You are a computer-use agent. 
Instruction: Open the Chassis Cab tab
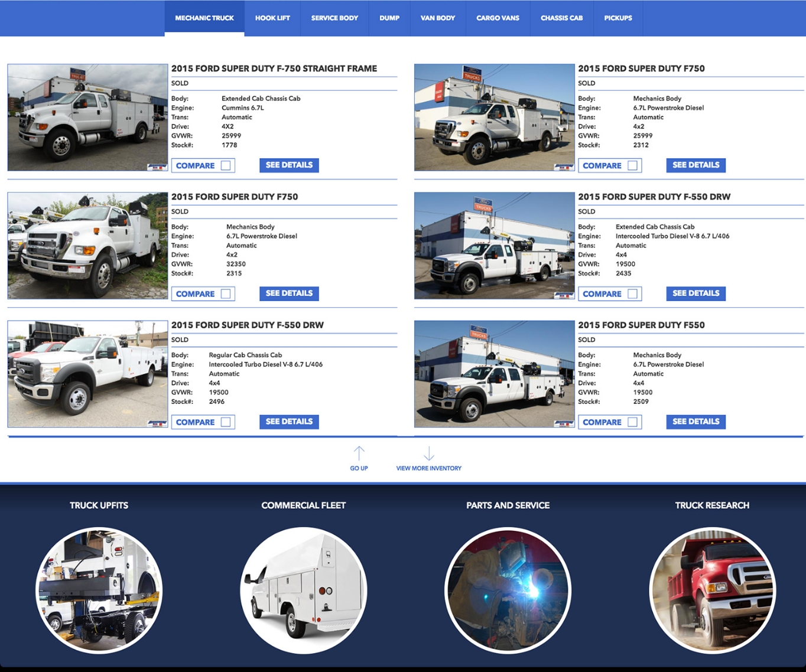tap(562, 18)
